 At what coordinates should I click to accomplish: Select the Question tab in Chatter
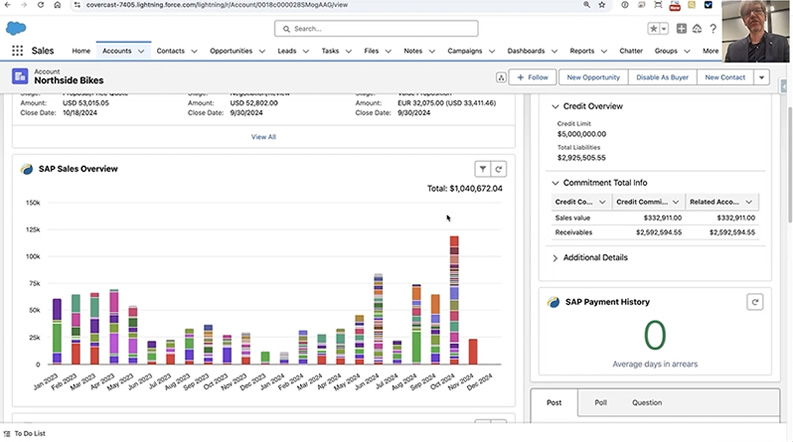click(x=647, y=403)
